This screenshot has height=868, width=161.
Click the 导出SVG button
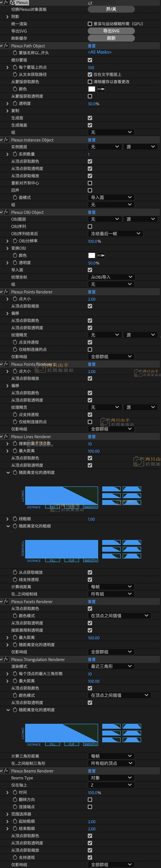coord(111,31)
